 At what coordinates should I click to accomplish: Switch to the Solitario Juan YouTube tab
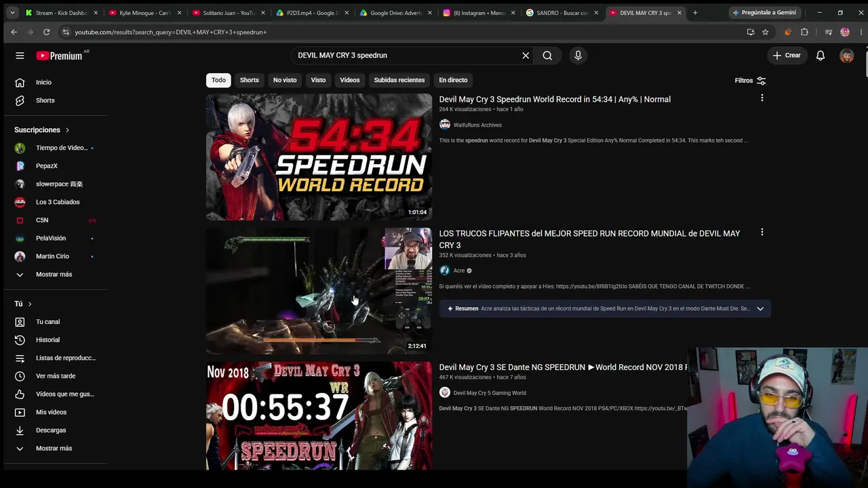pyautogui.click(x=227, y=13)
